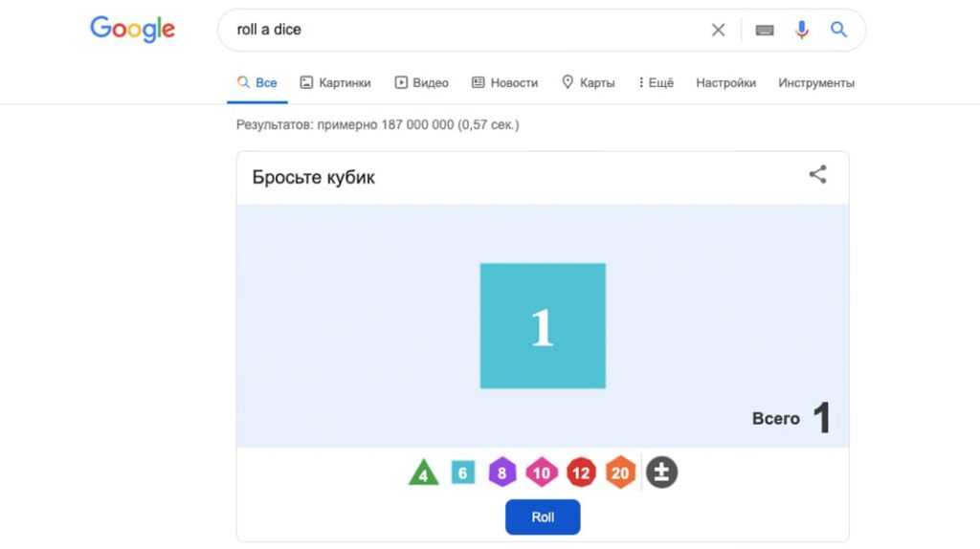Viewport: 980px width, 549px height.
Task: Open the Картинки tab
Action: pyautogui.click(x=335, y=83)
